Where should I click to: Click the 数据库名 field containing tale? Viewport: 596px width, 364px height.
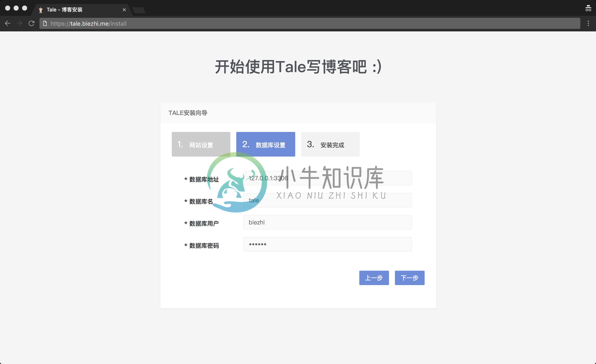pyautogui.click(x=327, y=200)
